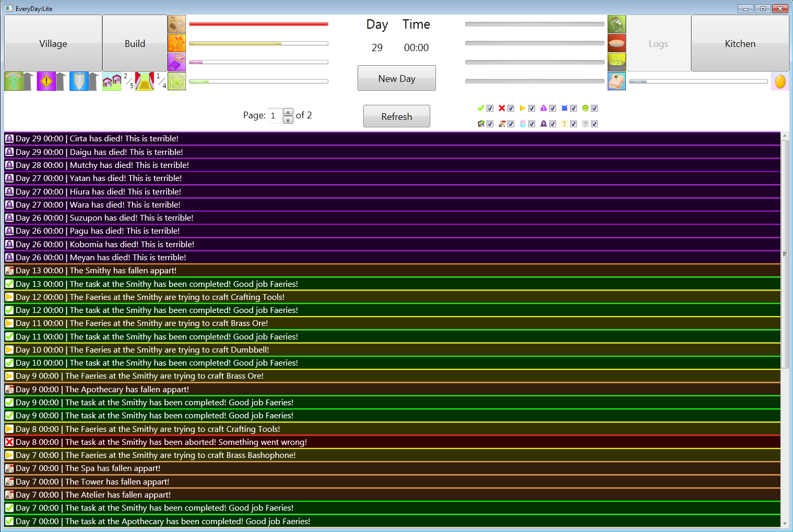The width and height of the screenshot is (793, 532).
Task: Toggle the purple warning triangle filter checkbox
Action: (552, 108)
